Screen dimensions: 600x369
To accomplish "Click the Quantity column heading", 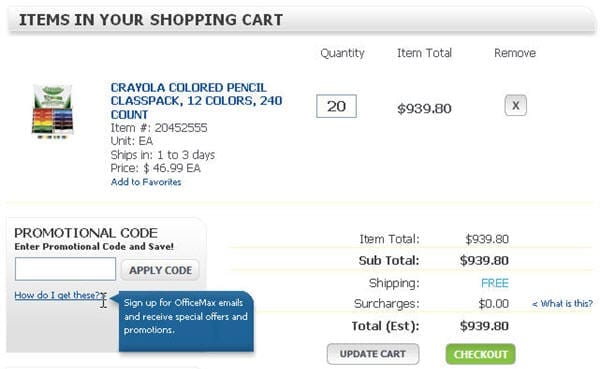I will point(342,53).
